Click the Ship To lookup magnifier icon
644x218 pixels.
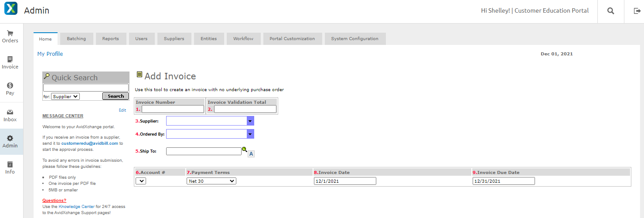coord(244,150)
